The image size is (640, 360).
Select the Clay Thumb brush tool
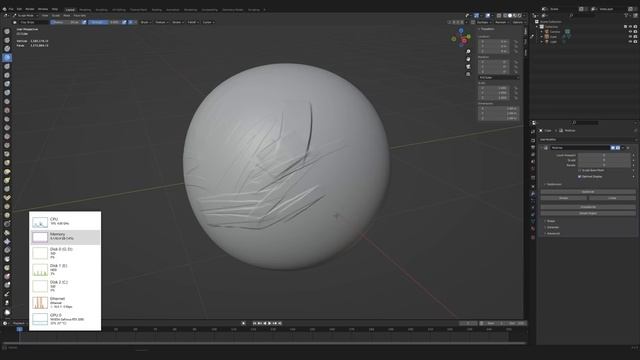pyautogui.click(x=7, y=66)
